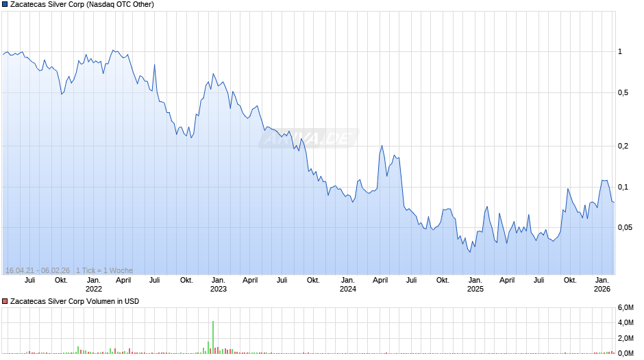Click the '0,5' price axis label
The height and width of the screenshot is (360, 644).
[623, 93]
